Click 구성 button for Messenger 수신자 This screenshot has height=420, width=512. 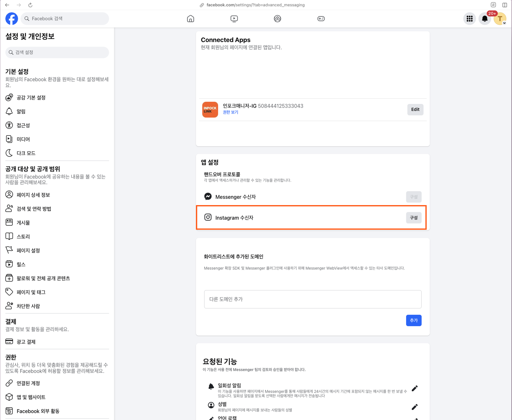[414, 197]
